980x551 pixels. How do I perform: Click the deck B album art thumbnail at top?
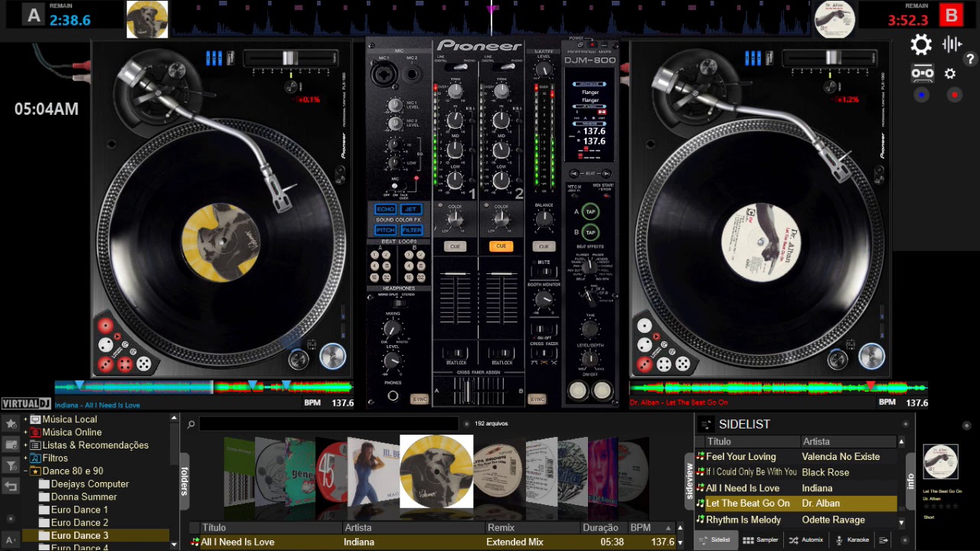(x=835, y=19)
